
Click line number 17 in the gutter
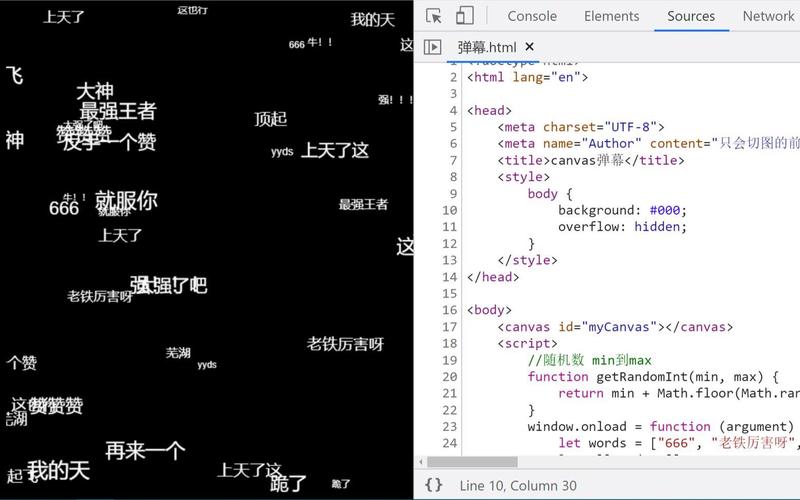coord(449,327)
